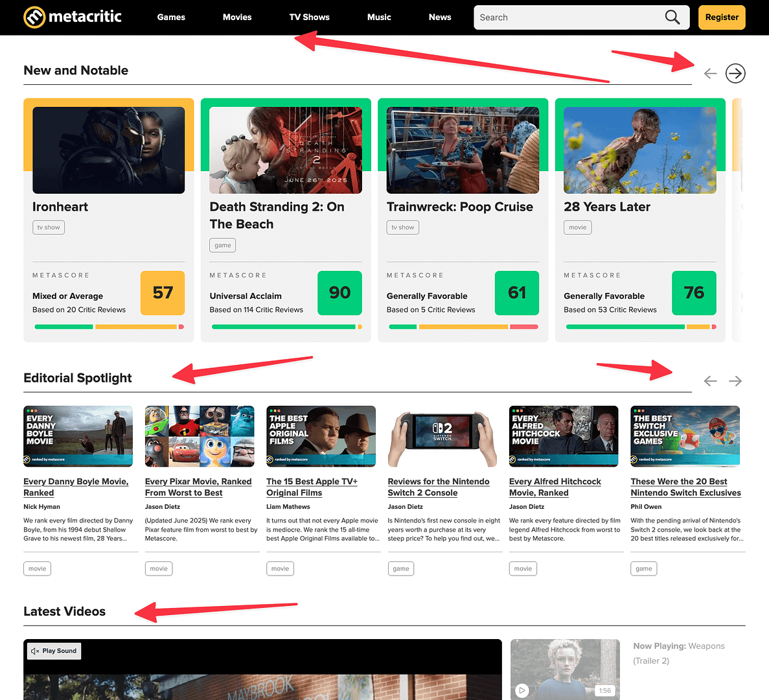769x700 pixels.
Task: Click the Ironheart poster image
Action: tap(108, 150)
